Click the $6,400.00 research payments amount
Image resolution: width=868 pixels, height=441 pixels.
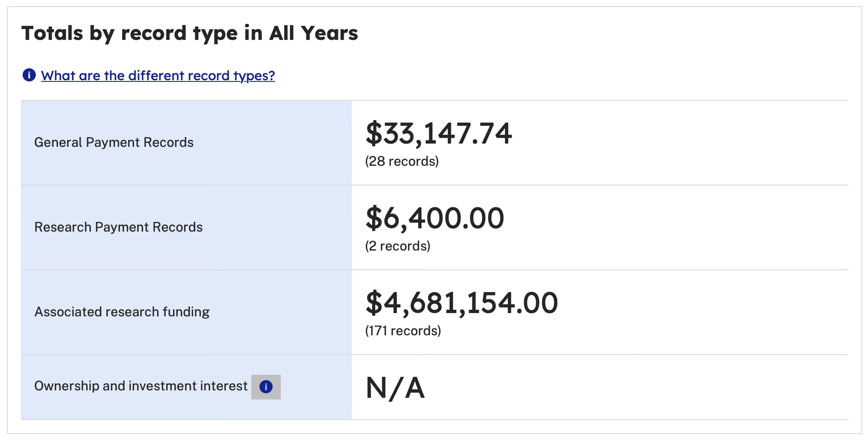[435, 218]
